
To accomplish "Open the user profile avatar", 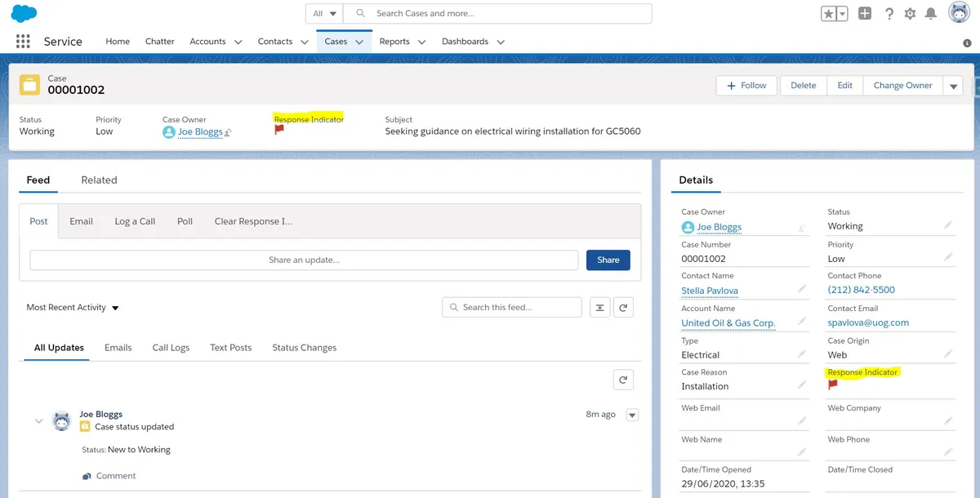I will click(x=959, y=13).
